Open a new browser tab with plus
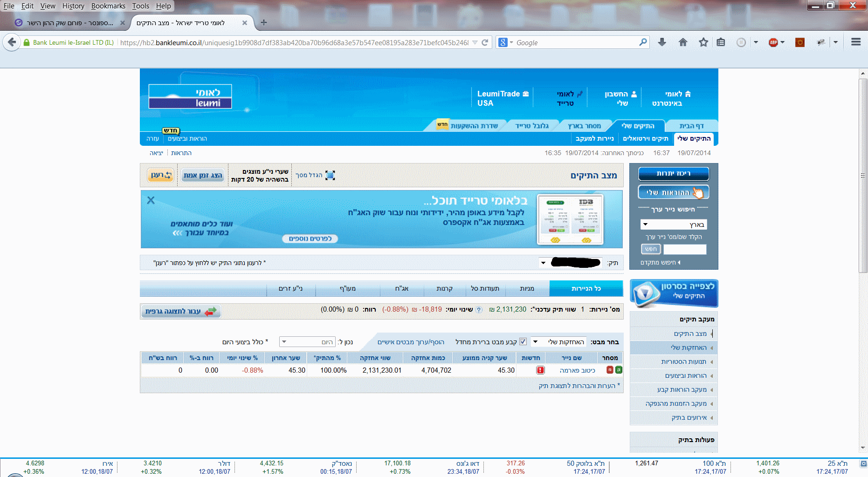 tap(264, 22)
